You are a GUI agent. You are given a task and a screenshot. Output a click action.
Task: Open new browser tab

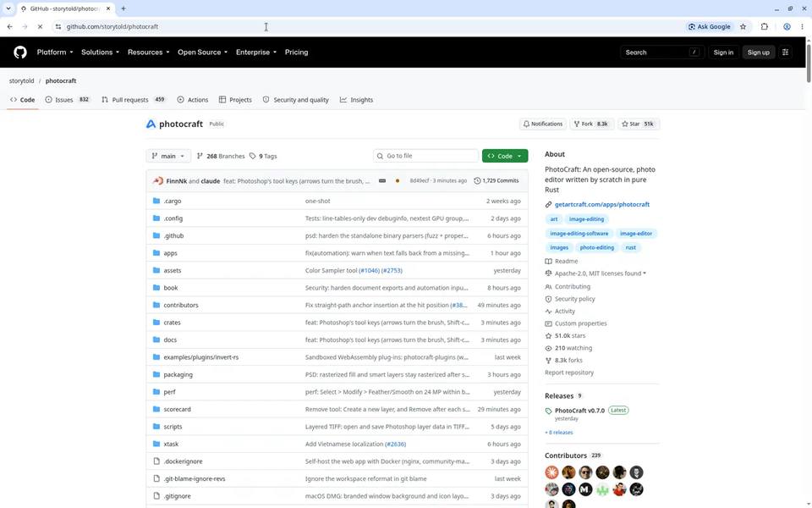(x=123, y=8)
